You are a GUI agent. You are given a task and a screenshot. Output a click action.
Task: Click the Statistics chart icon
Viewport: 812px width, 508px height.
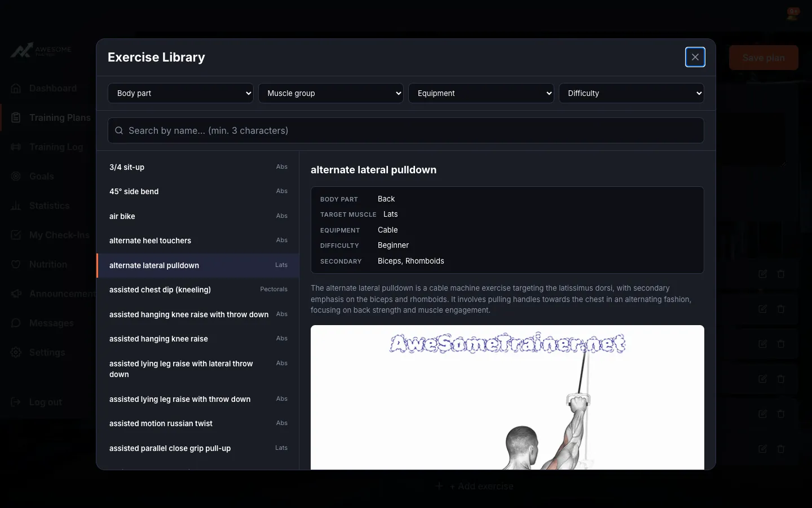(16, 205)
